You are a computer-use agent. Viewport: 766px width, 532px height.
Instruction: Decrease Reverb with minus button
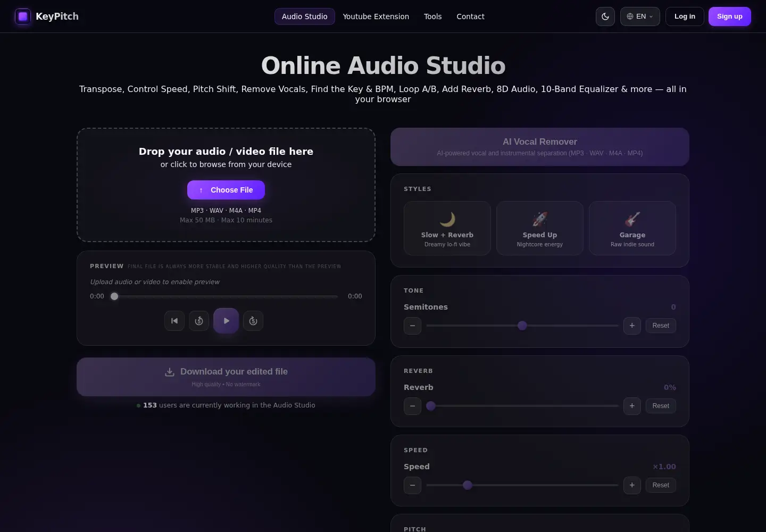[412, 406]
